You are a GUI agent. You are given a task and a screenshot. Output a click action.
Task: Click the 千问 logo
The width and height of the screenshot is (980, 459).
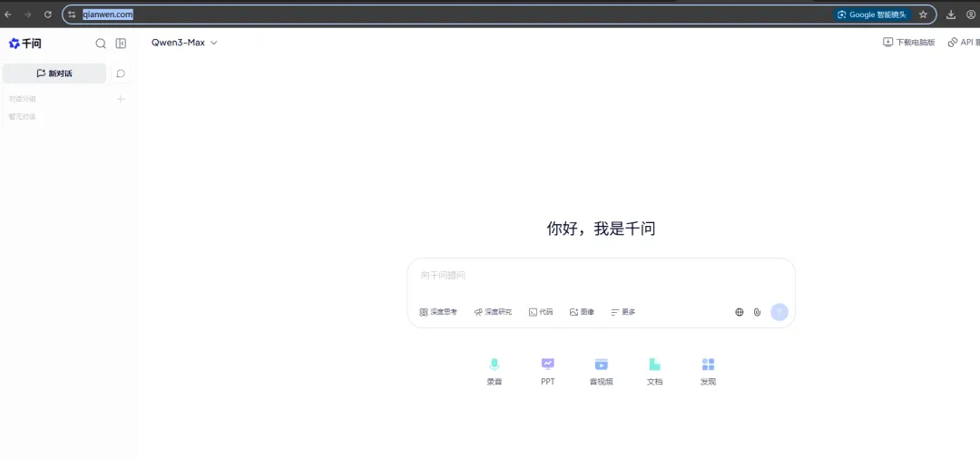tap(25, 44)
